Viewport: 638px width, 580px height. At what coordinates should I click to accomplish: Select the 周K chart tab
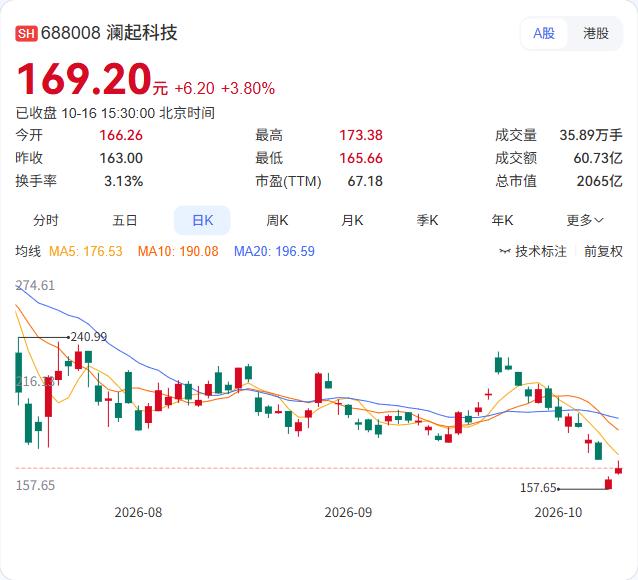pyautogui.click(x=277, y=220)
